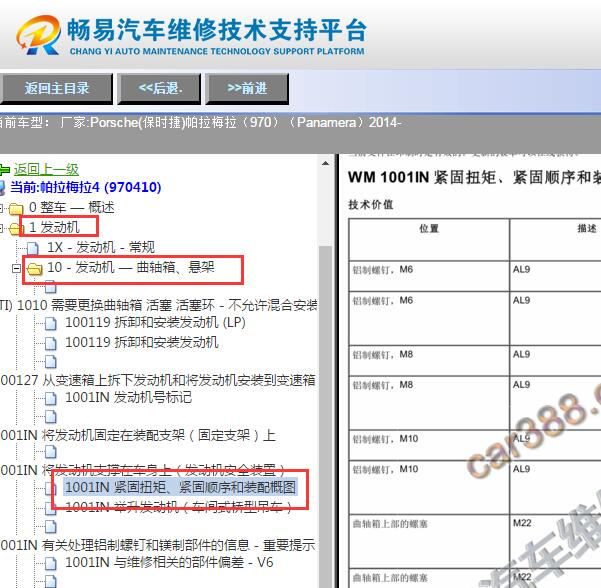This screenshot has width=601, height=588.
Task: Open 从变速箱上拆下发动机 entry
Action: tap(158, 380)
